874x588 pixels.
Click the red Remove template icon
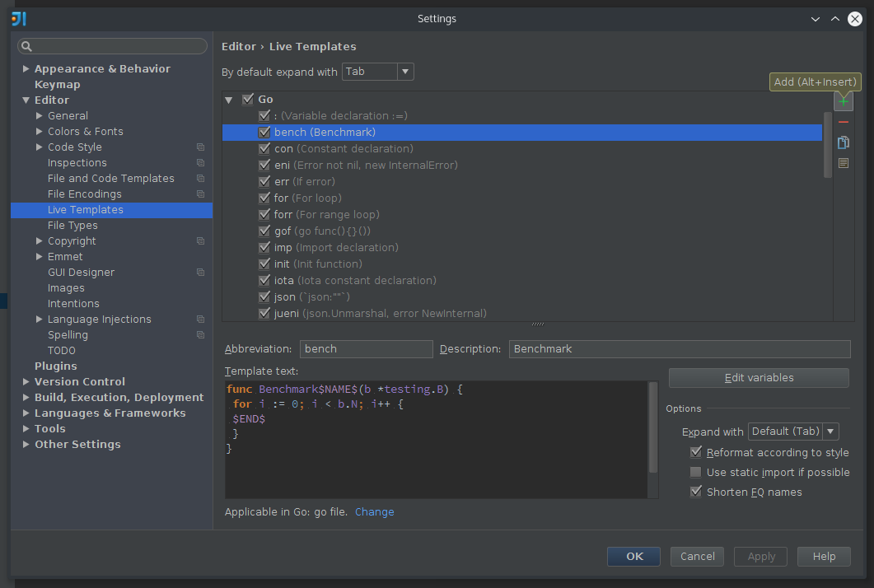843,121
